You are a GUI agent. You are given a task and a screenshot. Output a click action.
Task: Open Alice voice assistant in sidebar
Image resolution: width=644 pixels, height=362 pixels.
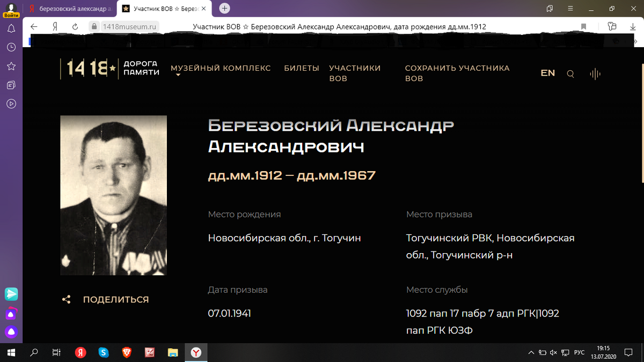coord(11,332)
